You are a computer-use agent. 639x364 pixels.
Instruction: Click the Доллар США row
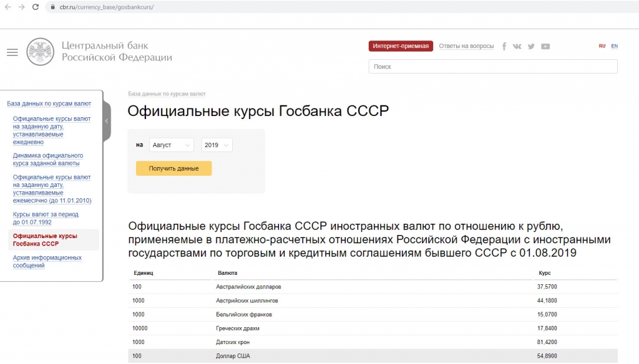point(373,356)
